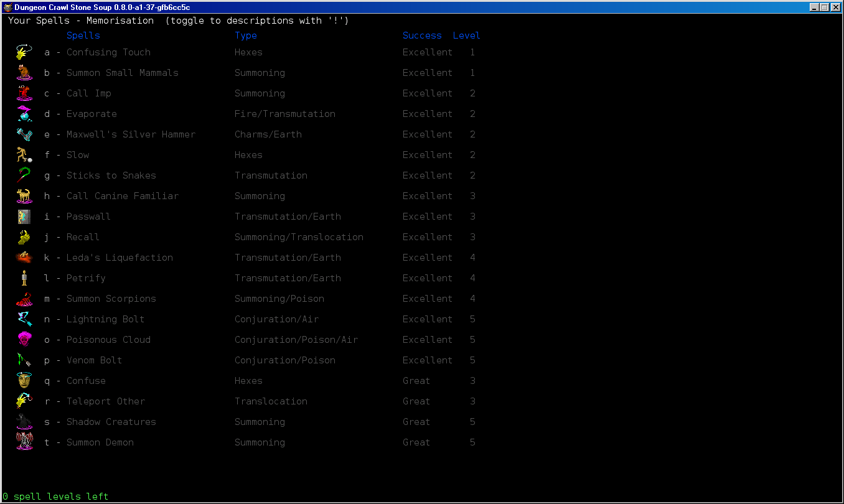Click the Dungeon Crawl title bar app icon

pyautogui.click(x=7, y=7)
